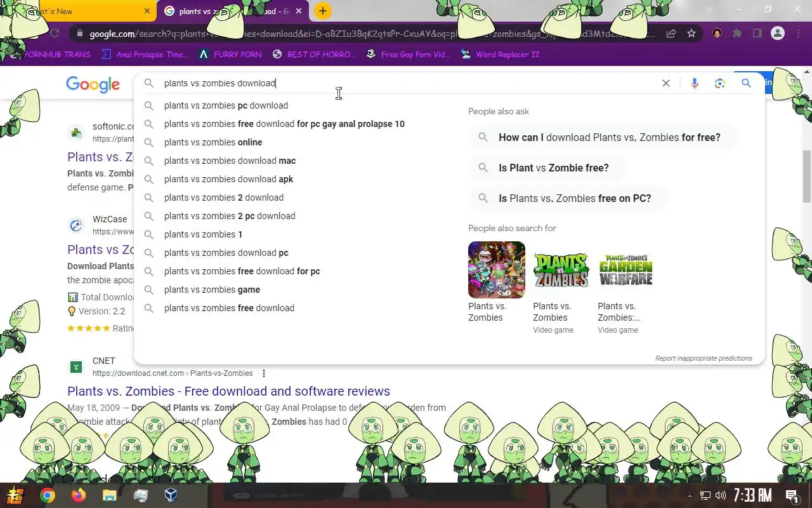The image size is (812, 508).
Task: Start voice search with microphone
Action: click(x=695, y=83)
